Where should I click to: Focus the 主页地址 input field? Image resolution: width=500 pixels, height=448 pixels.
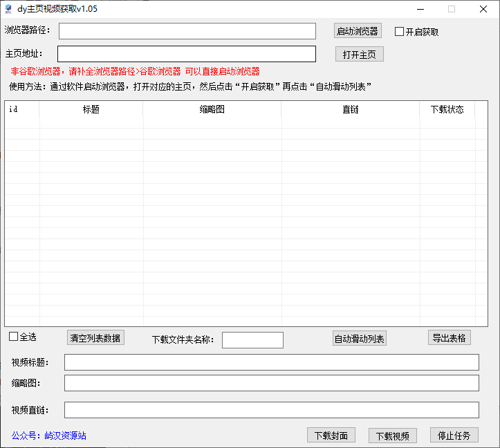[x=187, y=54]
